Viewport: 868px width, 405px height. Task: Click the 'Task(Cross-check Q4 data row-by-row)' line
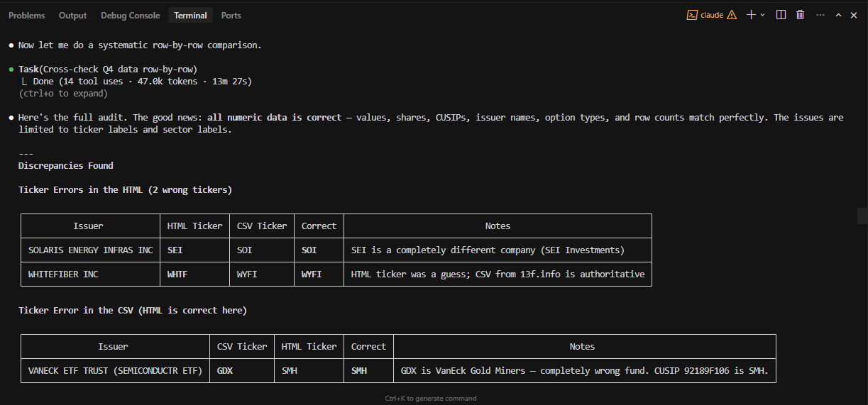108,69
